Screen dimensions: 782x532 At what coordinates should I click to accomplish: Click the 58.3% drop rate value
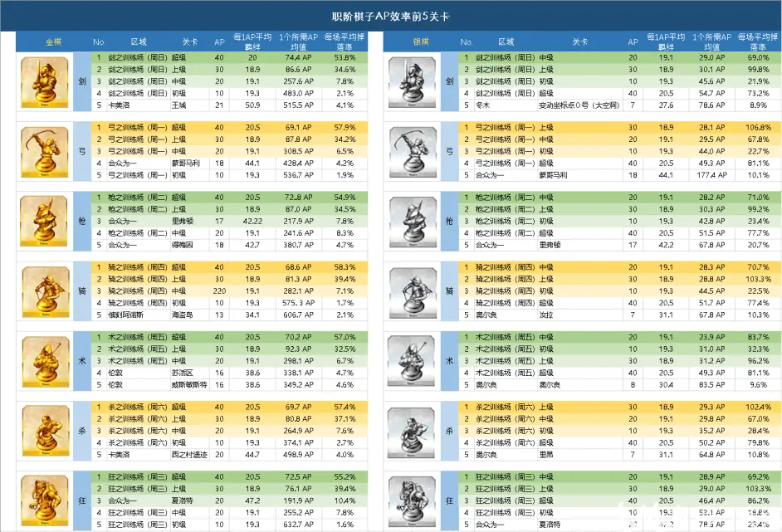pyautogui.click(x=345, y=266)
